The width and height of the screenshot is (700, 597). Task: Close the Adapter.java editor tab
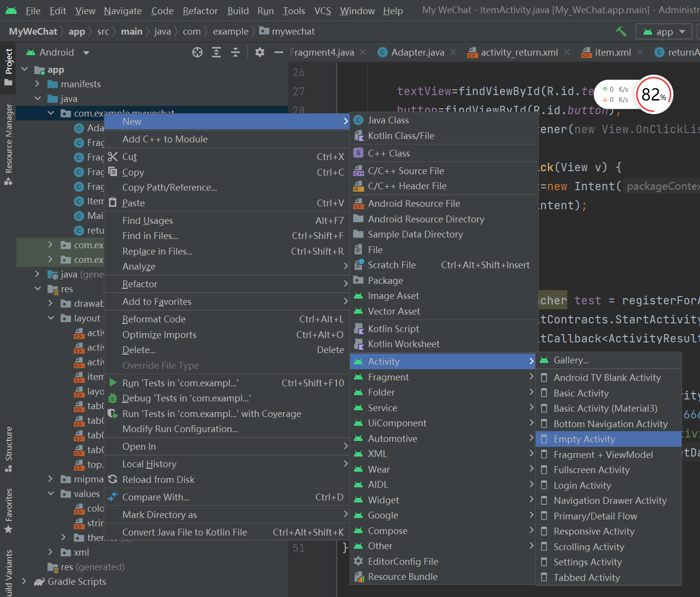(x=453, y=52)
